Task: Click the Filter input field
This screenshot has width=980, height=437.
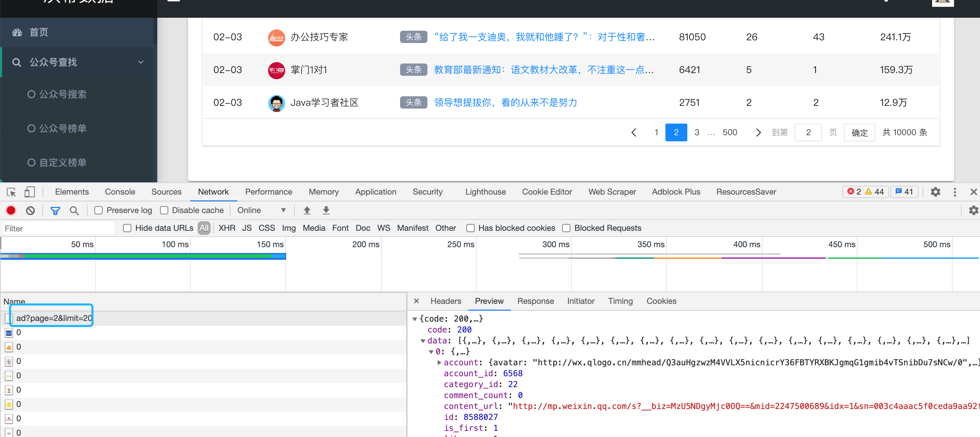Action: tap(58, 228)
